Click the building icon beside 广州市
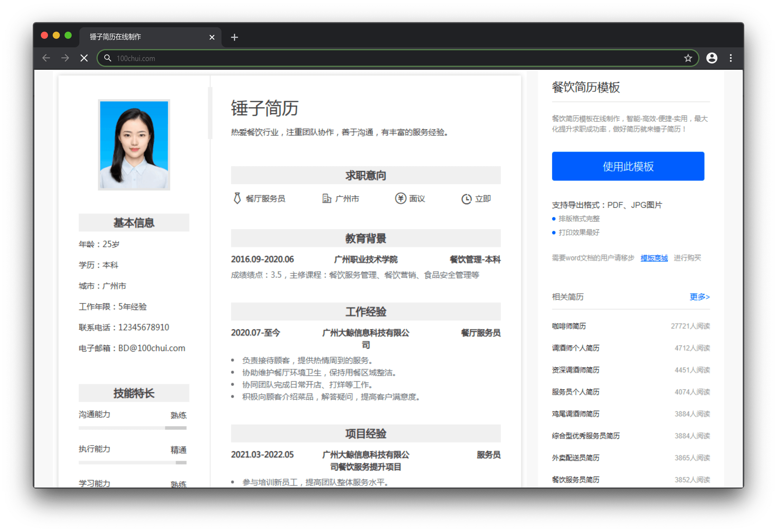Screen dimensions: 777x532 coord(326,199)
